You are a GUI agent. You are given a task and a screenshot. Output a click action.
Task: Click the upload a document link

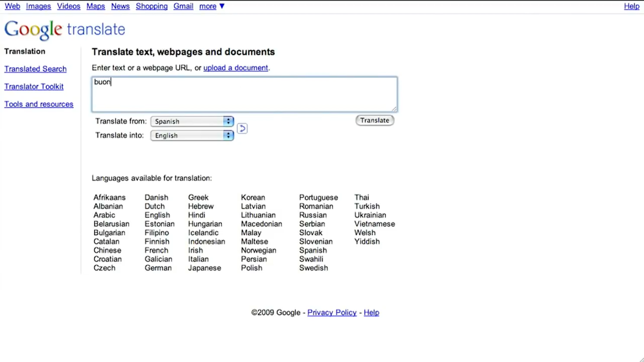click(236, 68)
